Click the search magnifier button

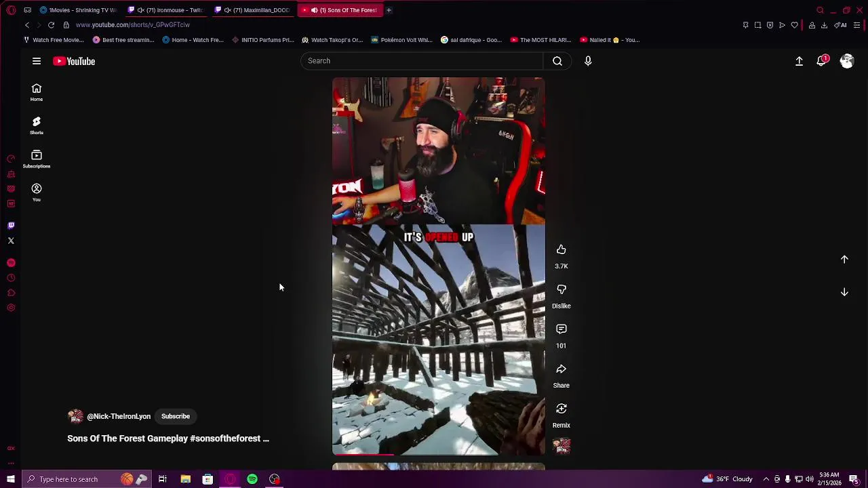(557, 61)
